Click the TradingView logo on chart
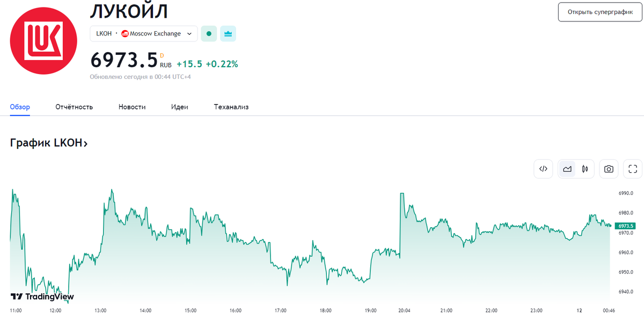This screenshot has width=644, height=319. pos(42,296)
